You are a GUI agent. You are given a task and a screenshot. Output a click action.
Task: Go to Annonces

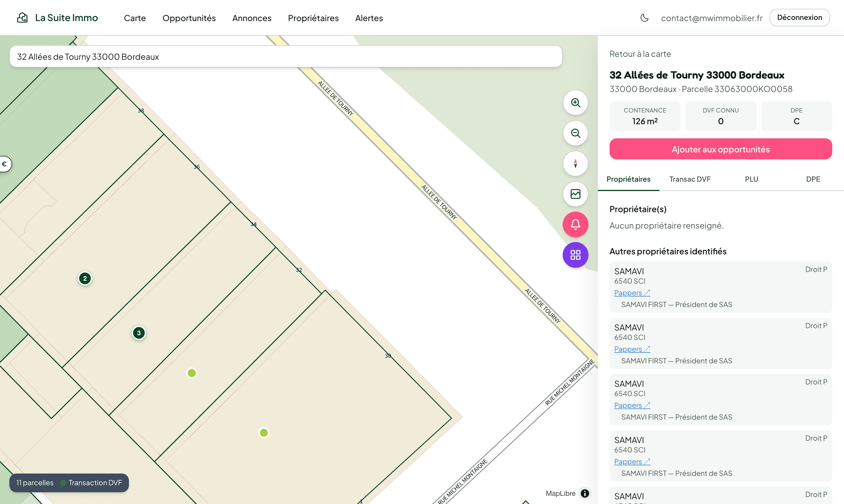(x=252, y=18)
